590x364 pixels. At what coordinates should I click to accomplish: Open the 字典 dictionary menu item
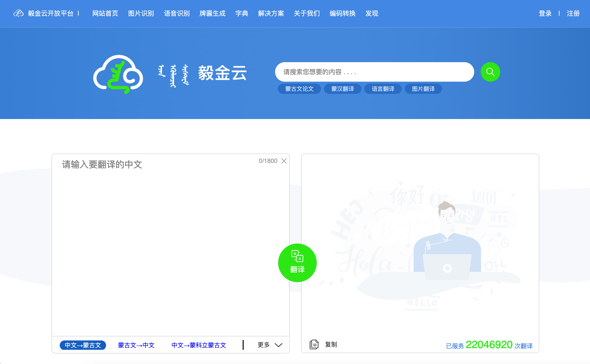(242, 13)
